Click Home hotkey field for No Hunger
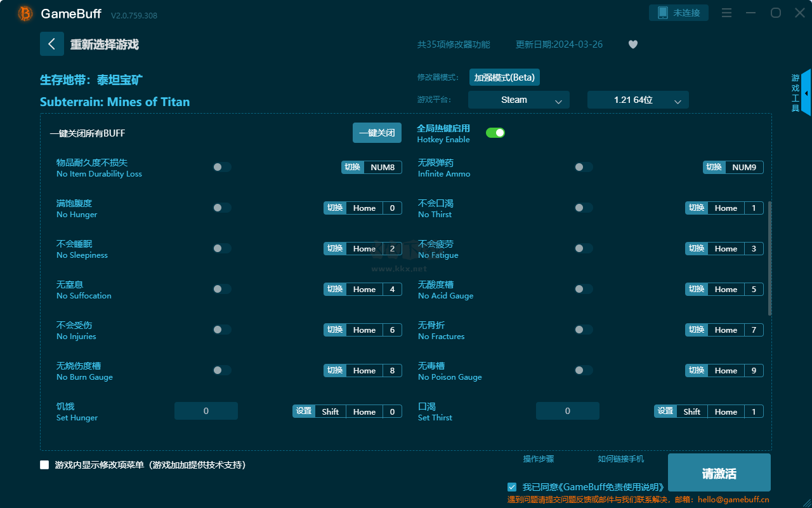Screen dimensions: 812x508 [365, 208]
